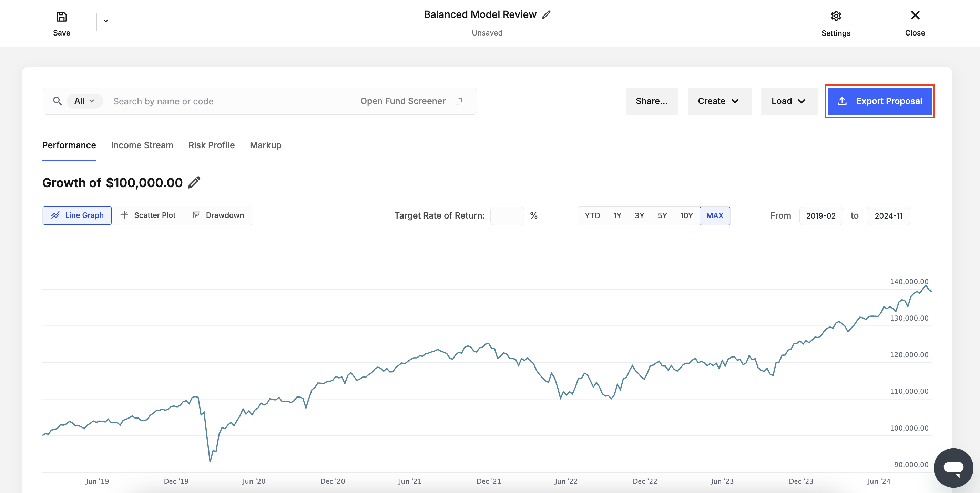Switch to Risk Profile tab

(212, 145)
